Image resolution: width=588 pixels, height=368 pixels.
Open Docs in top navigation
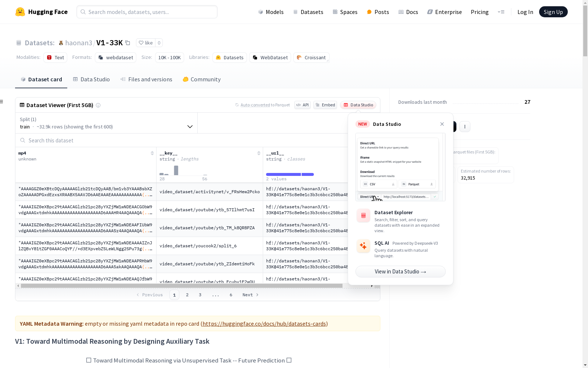[x=408, y=12]
